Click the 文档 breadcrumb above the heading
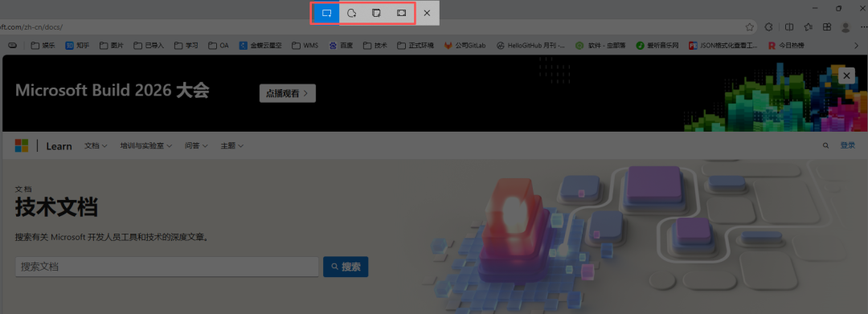 (23, 189)
